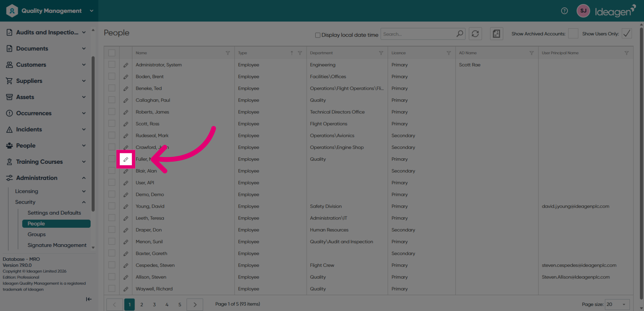The image size is (644, 311).
Task: Refresh the People grid
Action: tap(475, 34)
